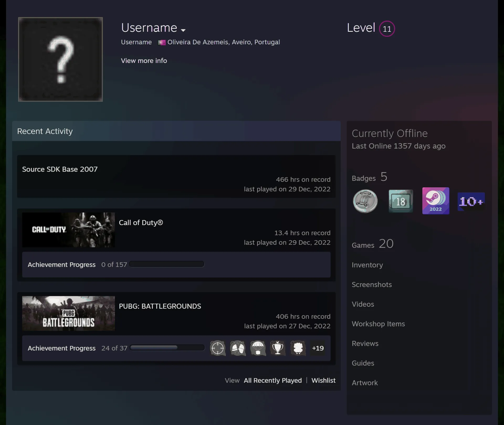The image size is (504, 425).
Task: Click 'Oliveira De Azemeis, Aveiro, Portugal' location
Action: tap(224, 42)
